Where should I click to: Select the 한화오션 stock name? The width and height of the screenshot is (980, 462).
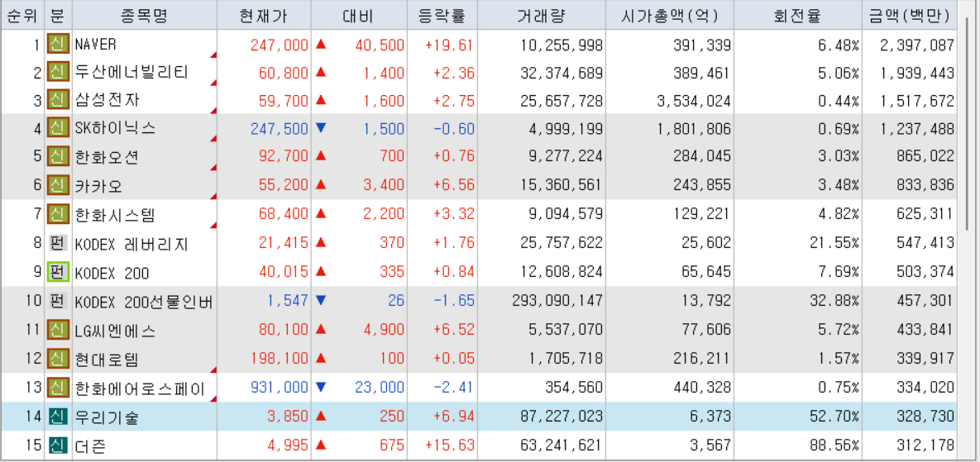107,156
